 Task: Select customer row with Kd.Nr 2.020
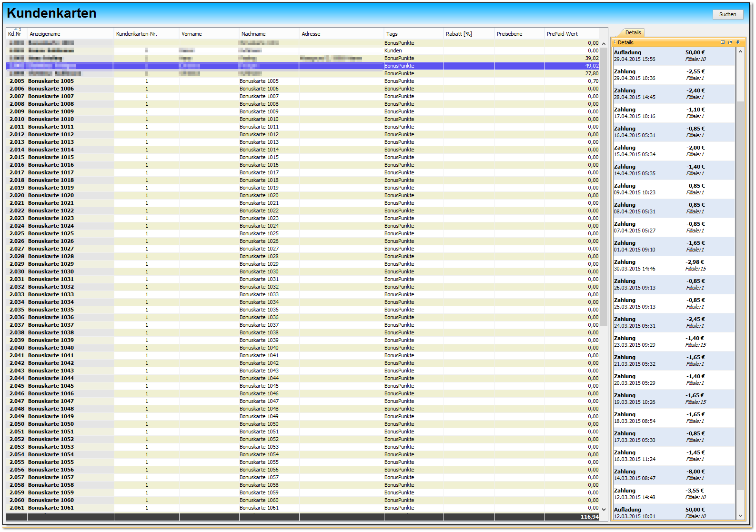(51, 195)
